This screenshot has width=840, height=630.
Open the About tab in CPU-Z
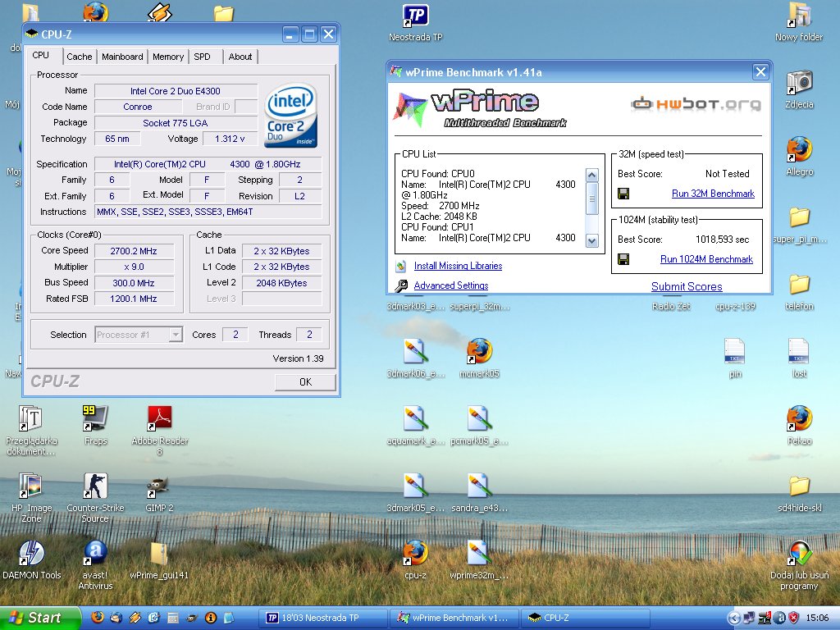(x=240, y=57)
